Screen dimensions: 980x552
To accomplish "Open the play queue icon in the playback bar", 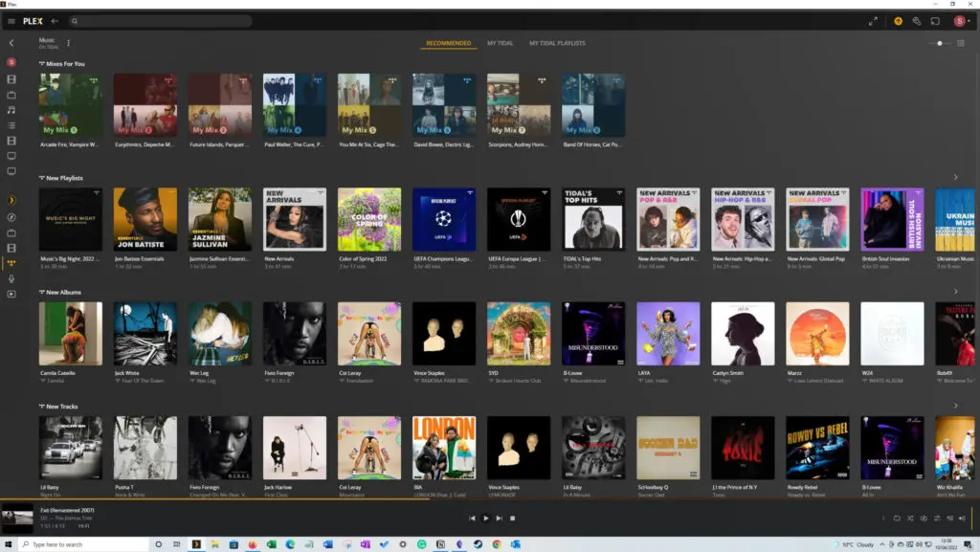I will pos(950,518).
